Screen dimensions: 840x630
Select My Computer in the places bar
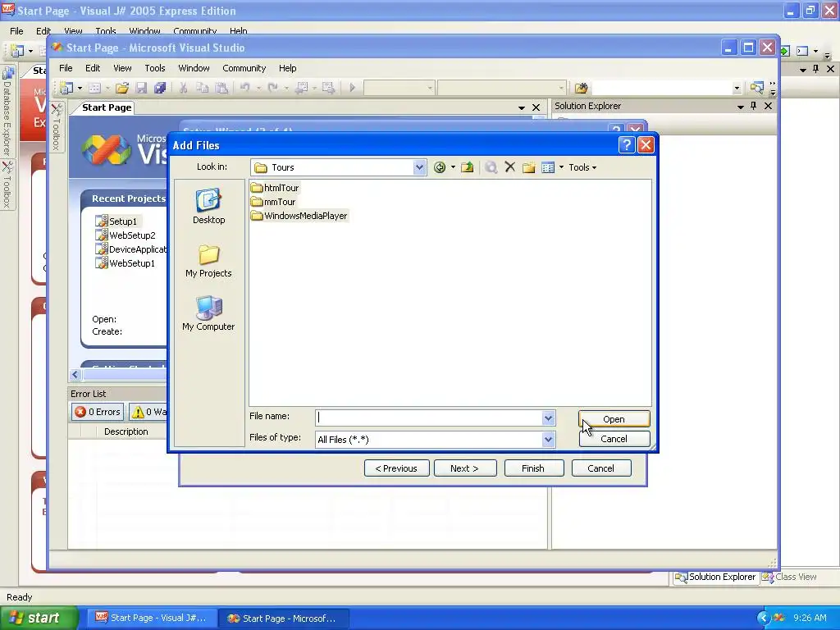tap(208, 314)
